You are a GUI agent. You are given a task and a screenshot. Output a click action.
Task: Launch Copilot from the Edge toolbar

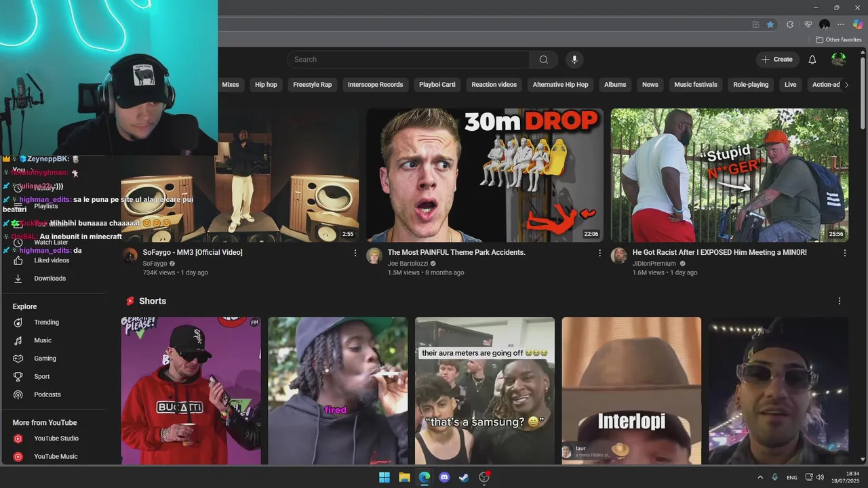coord(858,24)
